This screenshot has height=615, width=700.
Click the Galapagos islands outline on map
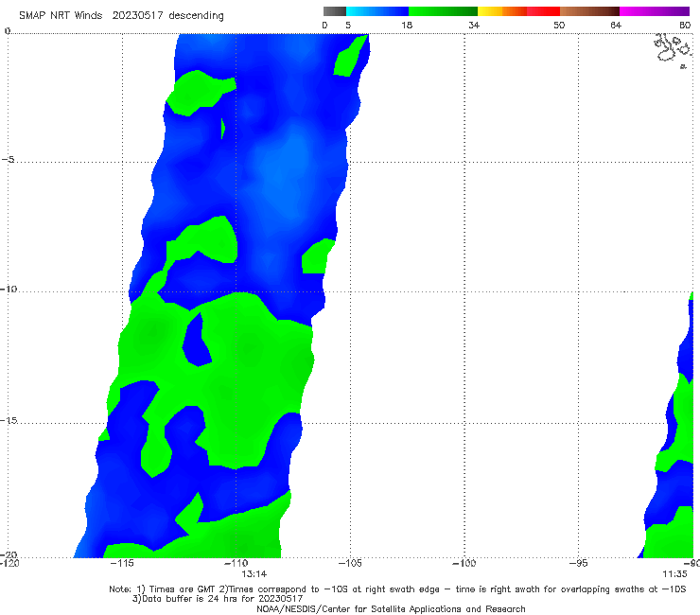coord(674,50)
